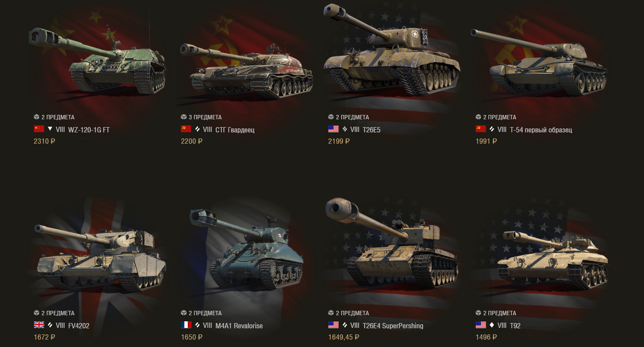Click the SPG class diamond icon for T92

coord(492,325)
